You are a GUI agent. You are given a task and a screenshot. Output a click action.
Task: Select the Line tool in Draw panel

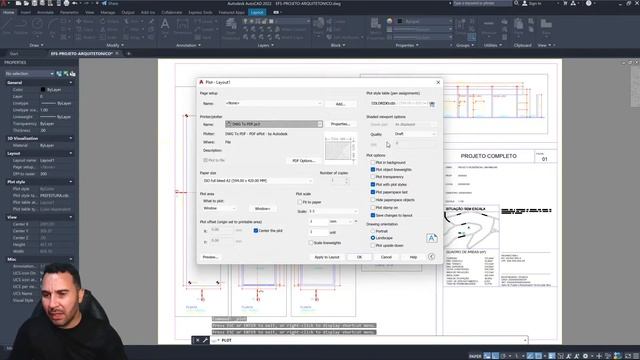[x=7, y=26]
